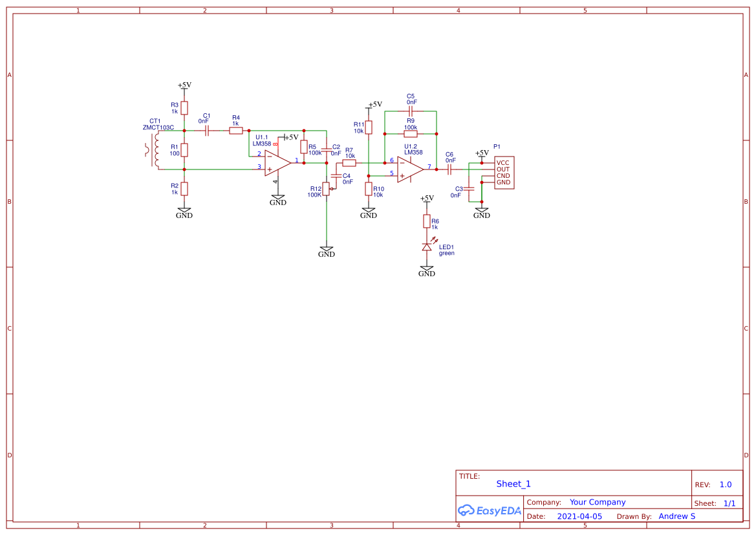
Task: Click the +5V power label above R6
Action: pos(427,198)
